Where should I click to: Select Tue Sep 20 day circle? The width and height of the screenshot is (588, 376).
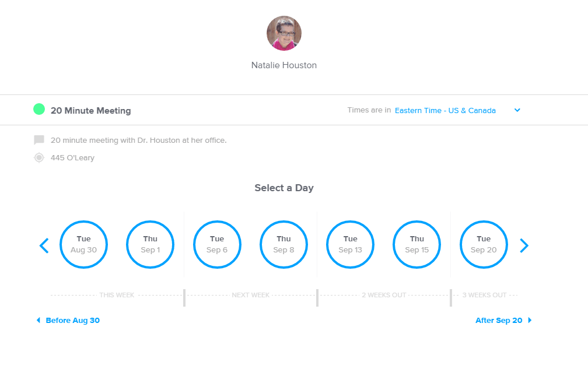(484, 244)
